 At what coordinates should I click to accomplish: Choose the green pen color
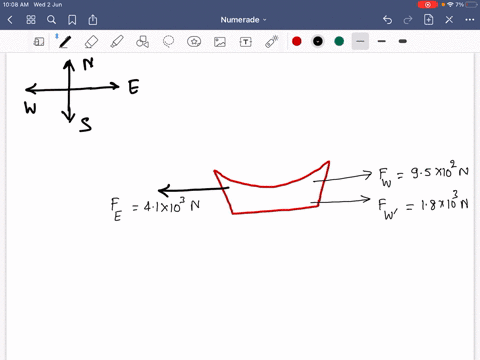pyautogui.click(x=339, y=41)
